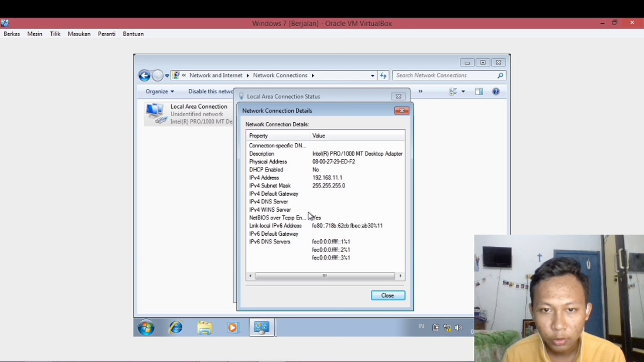Click the Property column header

click(x=278, y=136)
